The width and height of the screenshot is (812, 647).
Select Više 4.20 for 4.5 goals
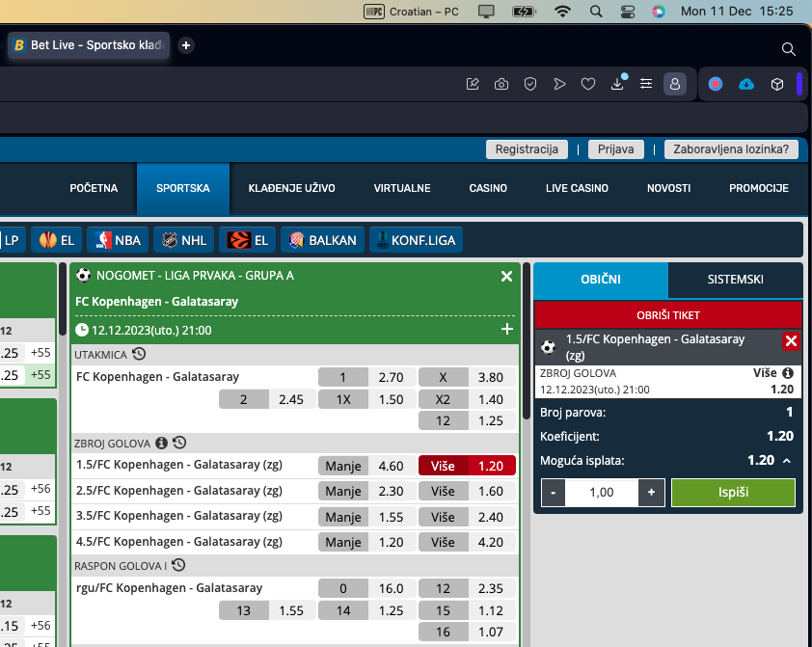467,542
